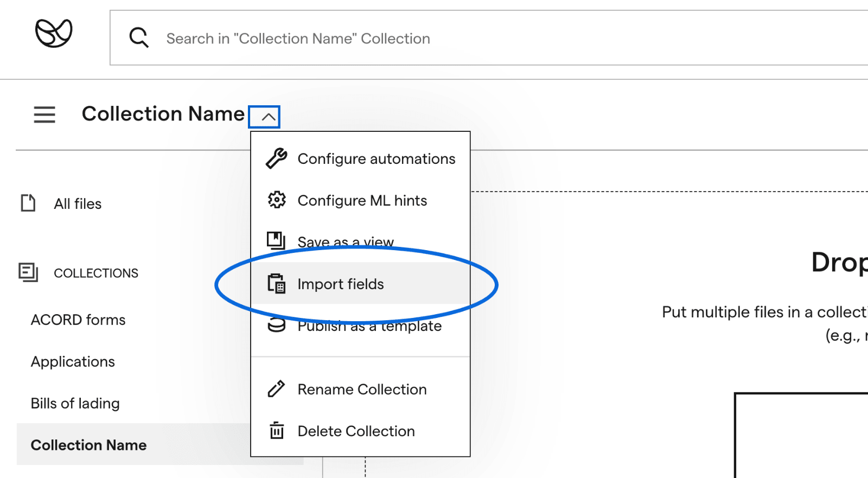Open the Applications collection
This screenshot has width=868, height=478.
pyautogui.click(x=73, y=361)
